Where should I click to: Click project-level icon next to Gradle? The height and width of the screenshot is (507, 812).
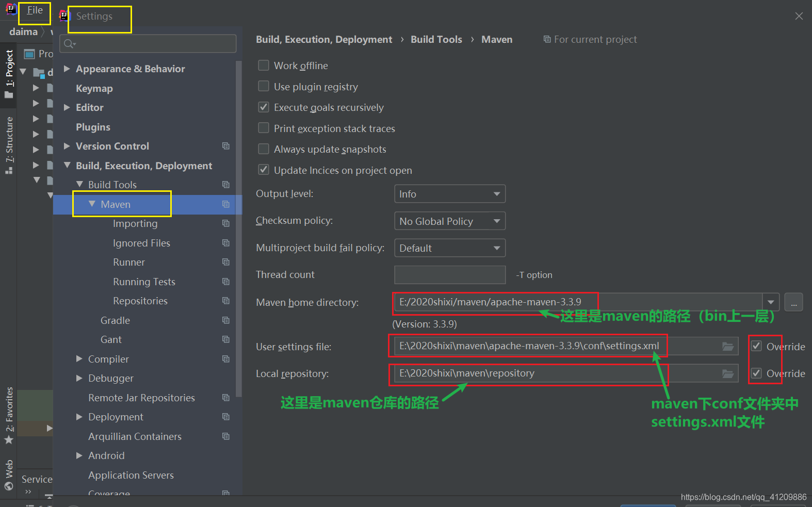226,320
